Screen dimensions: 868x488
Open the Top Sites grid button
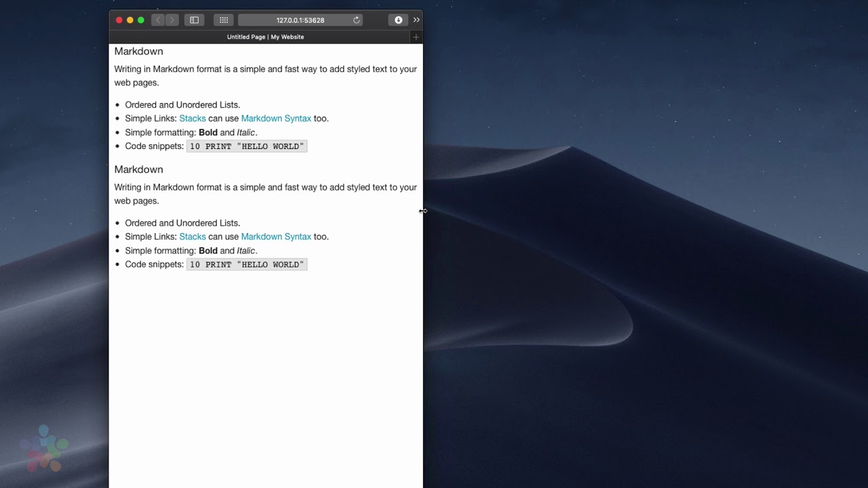pyautogui.click(x=224, y=20)
